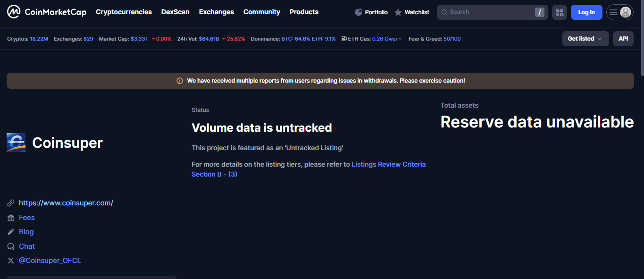Expand the ETH Gas 0.26 Gwei dropdown

click(387, 39)
